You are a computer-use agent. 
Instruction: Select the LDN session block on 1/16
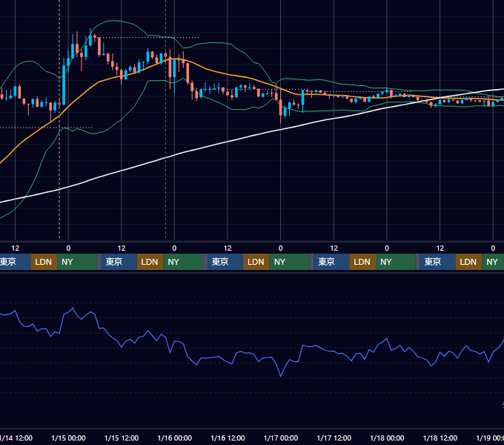[x=256, y=262]
